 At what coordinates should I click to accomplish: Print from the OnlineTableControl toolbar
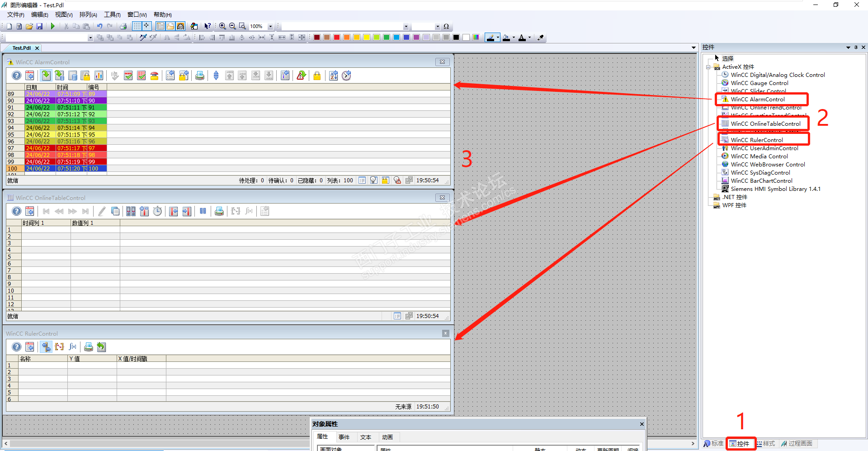pos(219,211)
